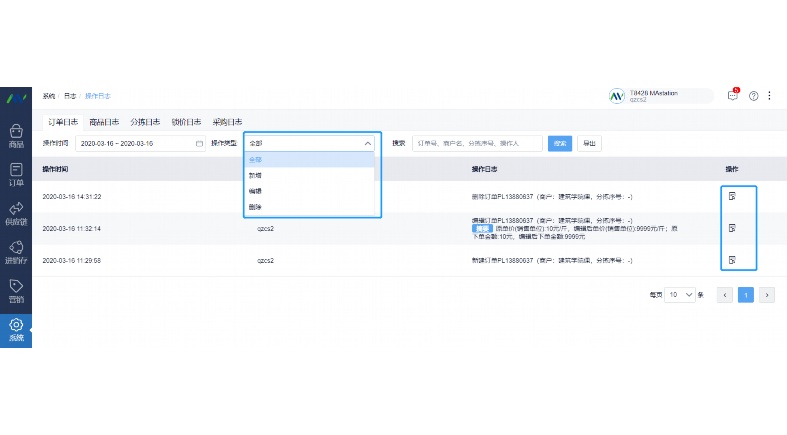
Task: Select page 1 in pagination
Action: pos(746,295)
